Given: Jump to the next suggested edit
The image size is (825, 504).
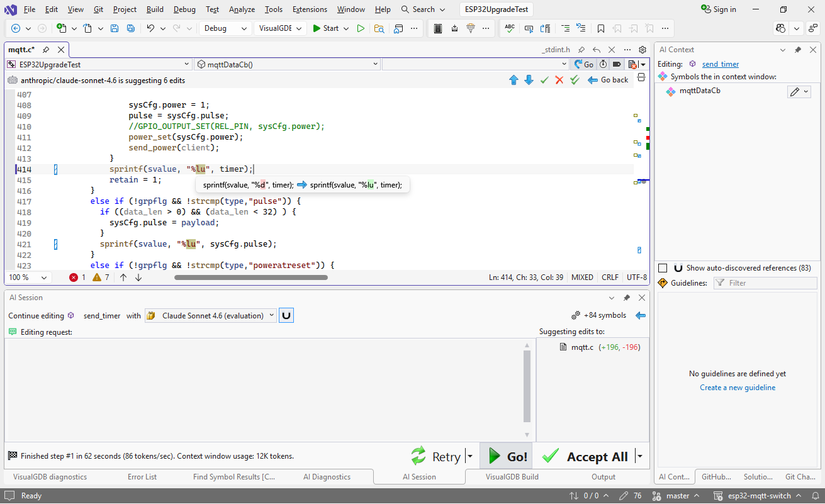Looking at the screenshot, I should click(529, 80).
